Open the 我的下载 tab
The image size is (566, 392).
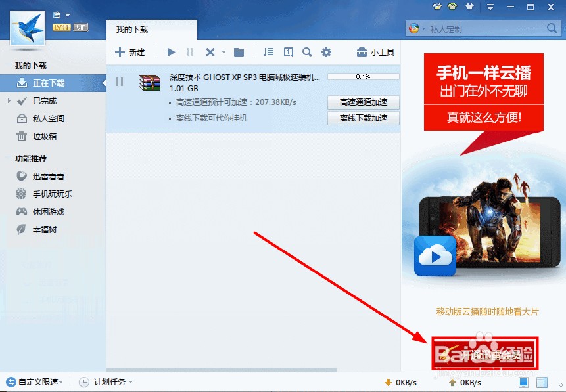[x=133, y=29]
